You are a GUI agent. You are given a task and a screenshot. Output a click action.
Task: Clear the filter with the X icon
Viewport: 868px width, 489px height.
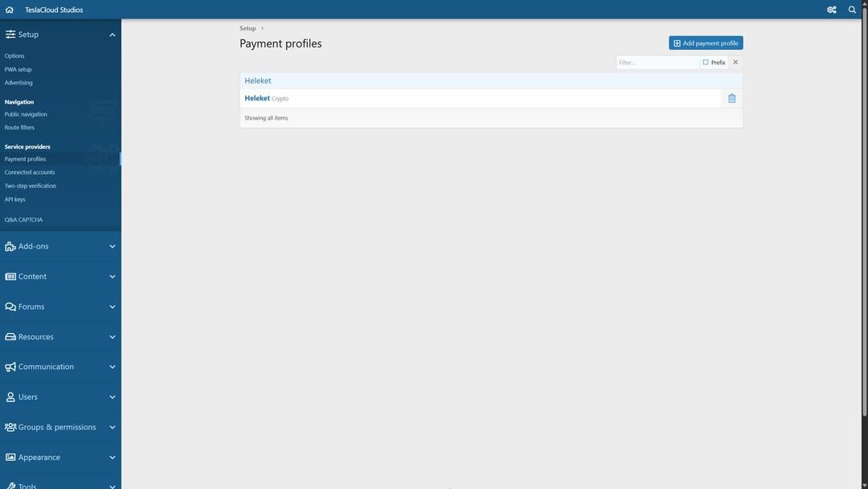click(735, 62)
